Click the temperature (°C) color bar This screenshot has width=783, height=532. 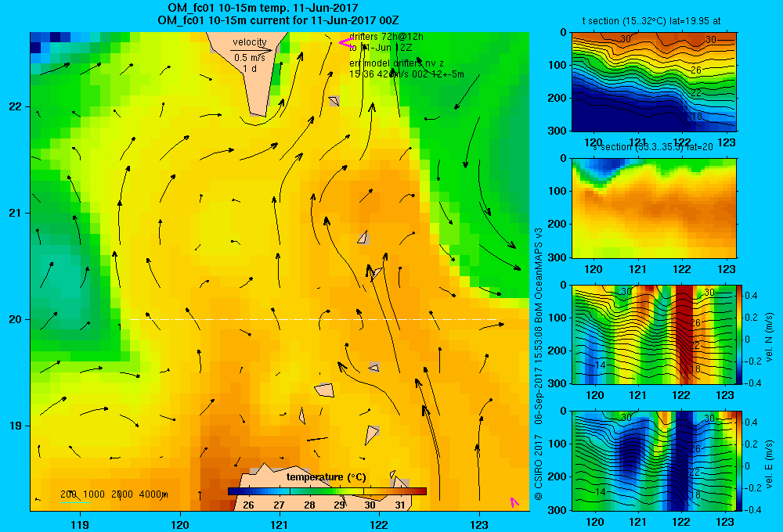pyautogui.click(x=327, y=491)
